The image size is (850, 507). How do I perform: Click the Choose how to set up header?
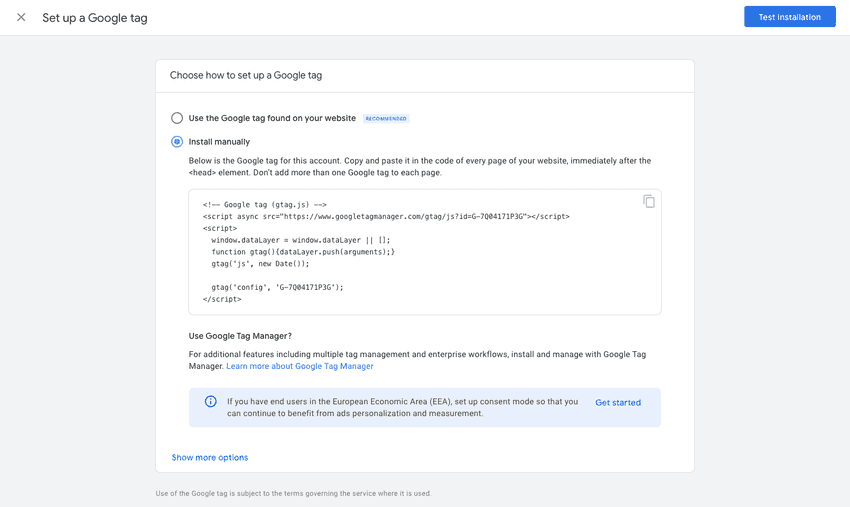pos(246,75)
